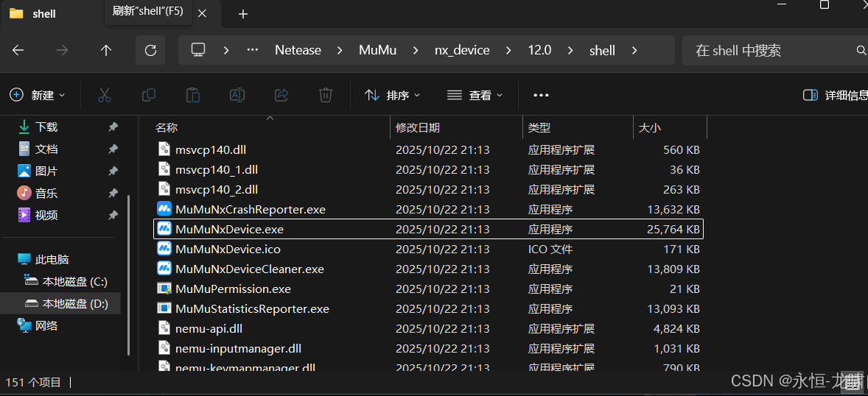Open the three-dot more options menu
Image resolution: width=868 pixels, height=396 pixels.
[541, 95]
